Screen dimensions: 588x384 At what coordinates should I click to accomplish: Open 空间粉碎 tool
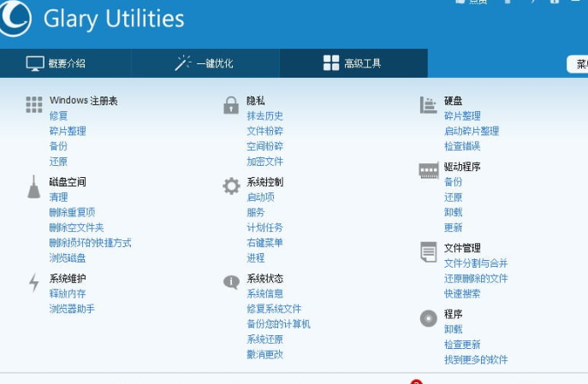tap(264, 146)
